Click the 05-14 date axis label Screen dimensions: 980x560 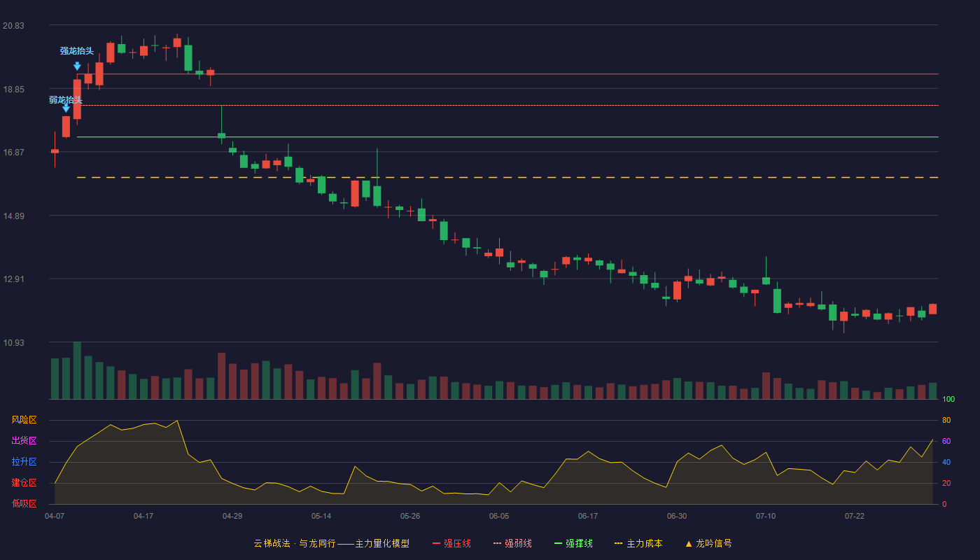click(321, 516)
